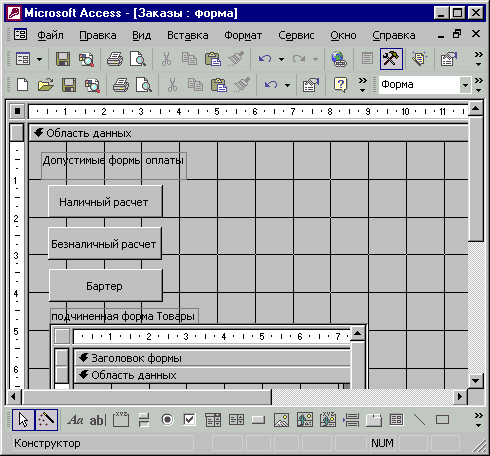The width and height of the screenshot is (490, 456).
Task: Open the Undo dropdown arrow in the second toolbar
Action: [287, 85]
